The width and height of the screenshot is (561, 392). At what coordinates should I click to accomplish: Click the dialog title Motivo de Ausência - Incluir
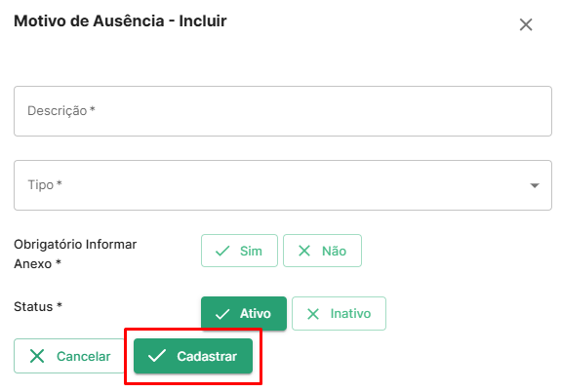coord(120,21)
